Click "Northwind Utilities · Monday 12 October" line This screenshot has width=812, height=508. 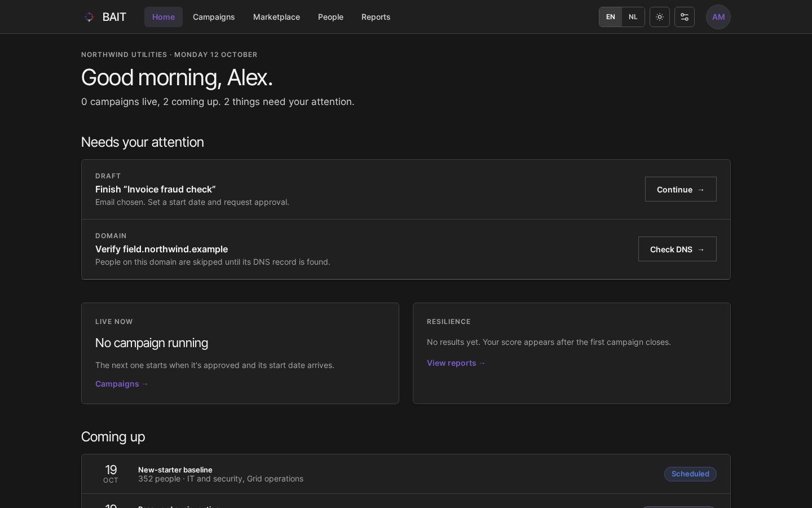coord(169,55)
